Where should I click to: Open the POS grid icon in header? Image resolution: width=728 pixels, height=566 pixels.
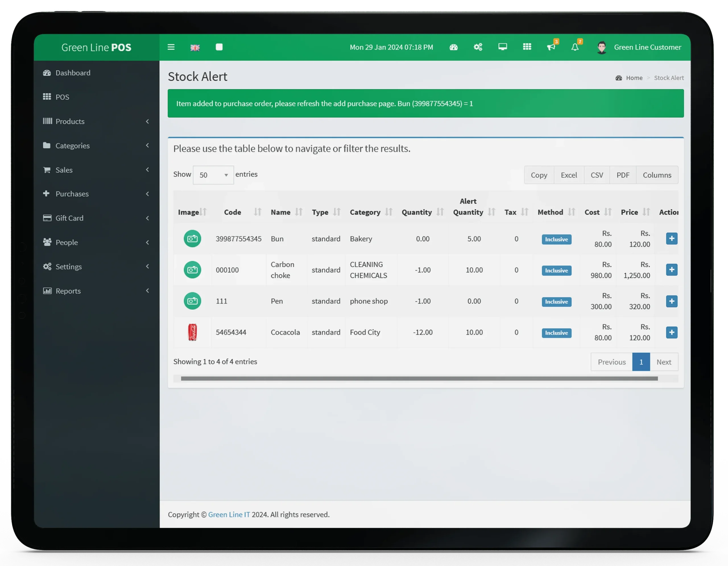[x=527, y=47]
